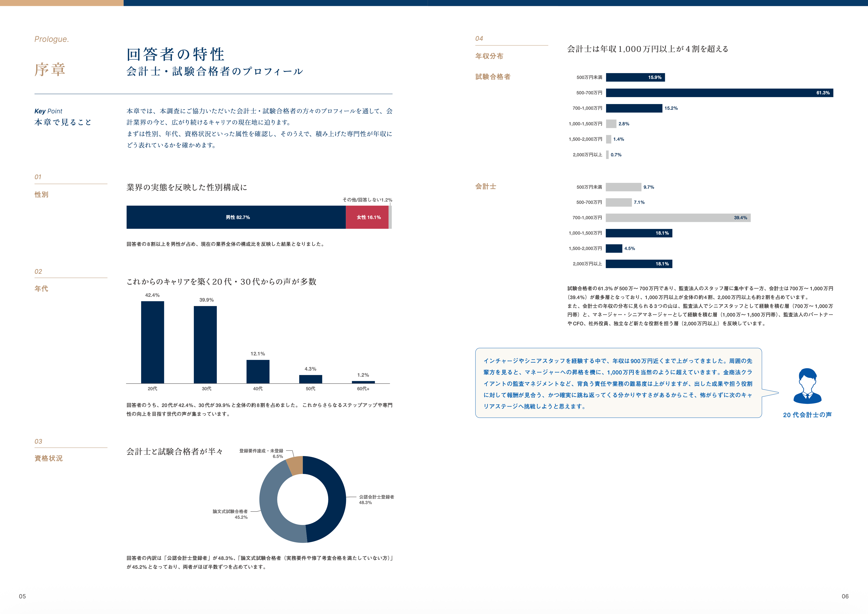
Task: Click the 会計士 2,000万円以上 bar showing 18.1%
Action: tap(639, 264)
